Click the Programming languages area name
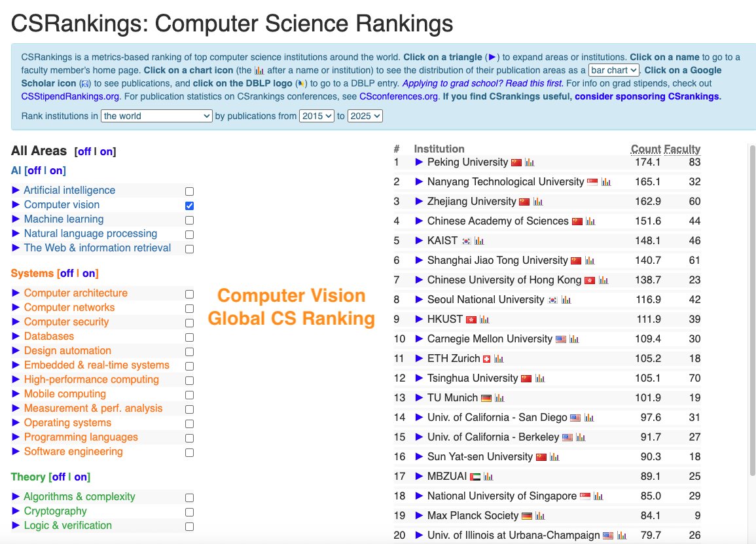 tap(81, 437)
